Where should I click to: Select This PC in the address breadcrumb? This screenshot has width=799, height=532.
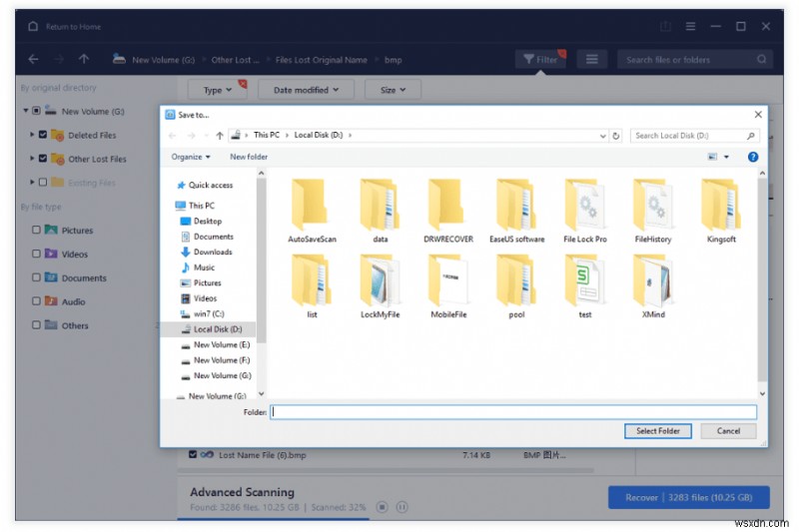[267, 135]
